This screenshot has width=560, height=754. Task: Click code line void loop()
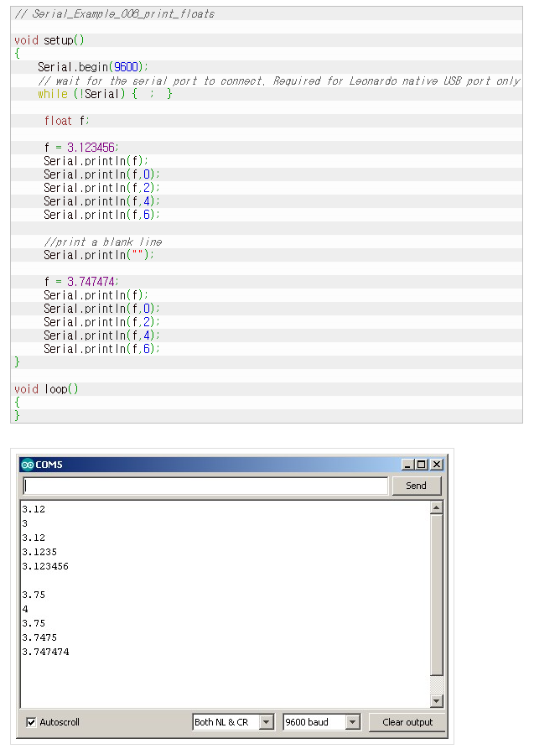click(46, 388)
